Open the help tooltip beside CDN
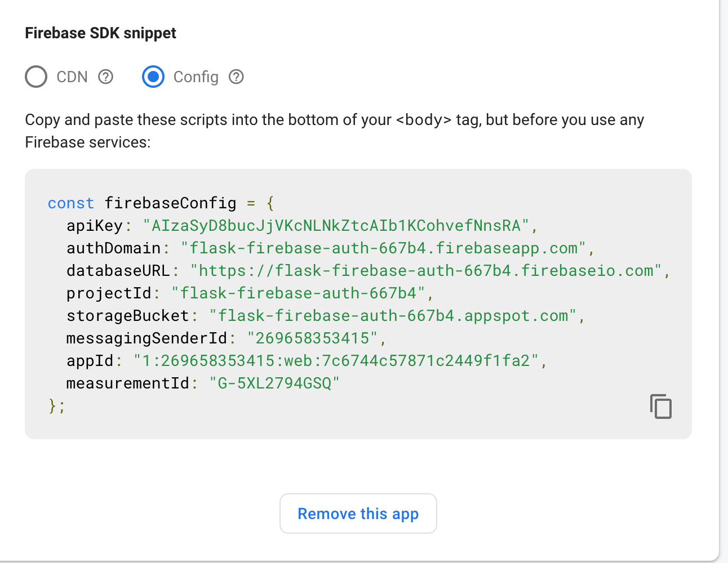This screenshot has width=728, height=563. coord(105,77)
